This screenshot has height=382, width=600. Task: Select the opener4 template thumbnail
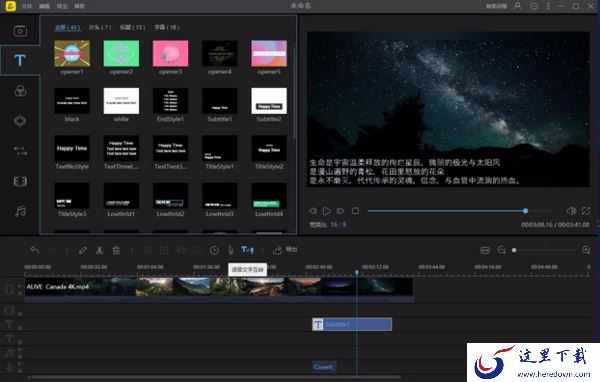click(x=220, y=54)
